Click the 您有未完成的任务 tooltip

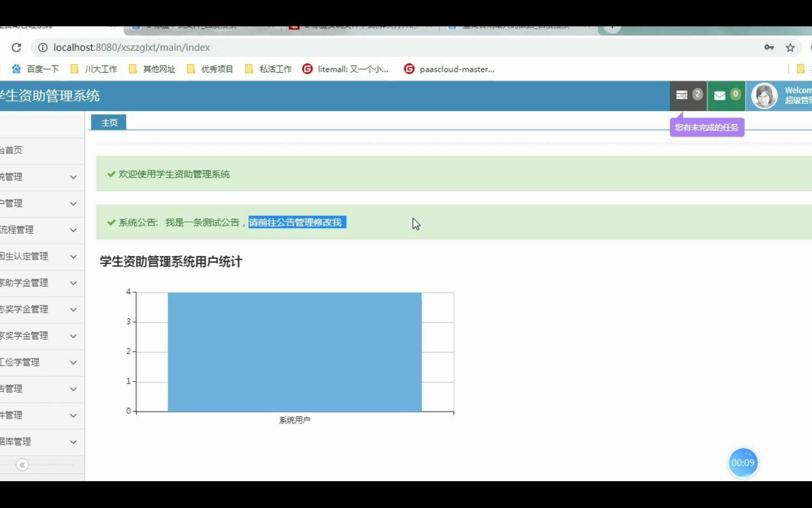(707, 127)
